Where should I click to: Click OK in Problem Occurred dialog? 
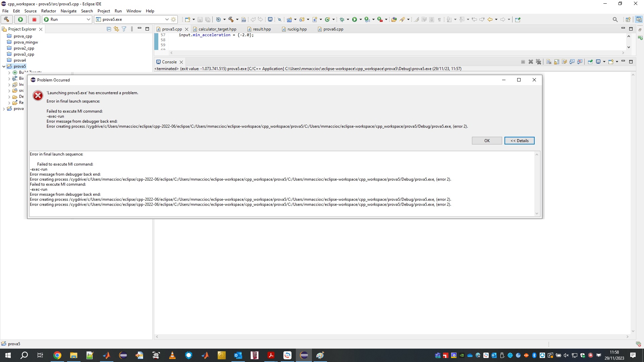[x=487, y=141]
